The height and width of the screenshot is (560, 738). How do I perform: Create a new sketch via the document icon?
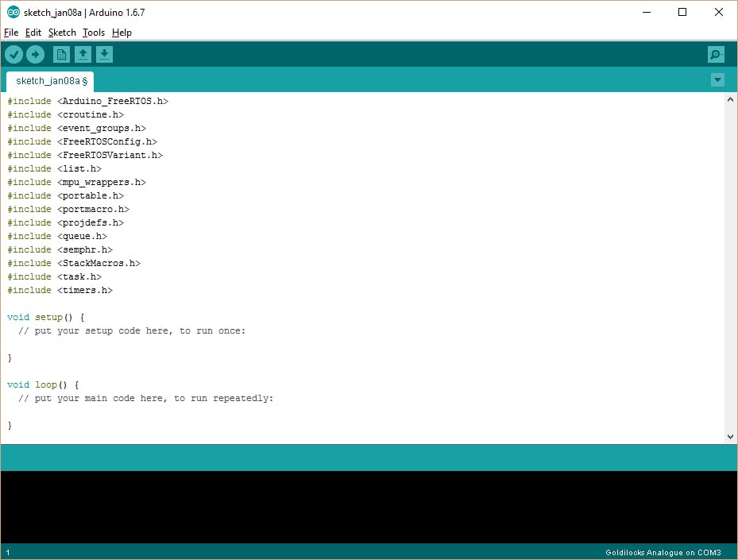click(61, 54)
